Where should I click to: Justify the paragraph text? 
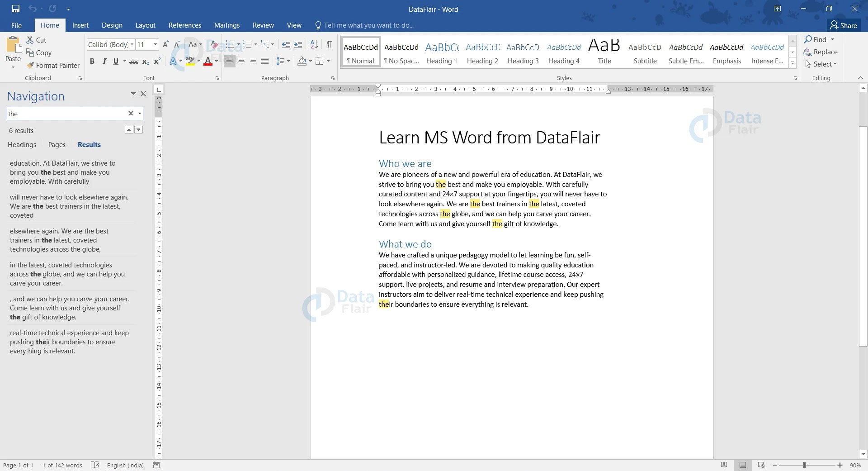tap(265, 61)
